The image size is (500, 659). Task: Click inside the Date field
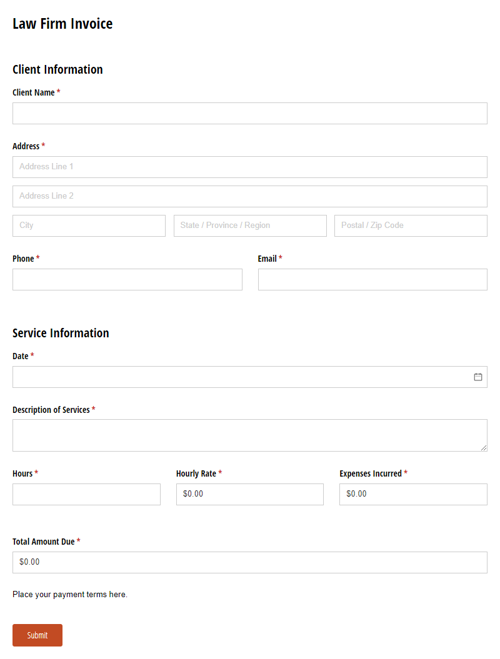point(250,377)
